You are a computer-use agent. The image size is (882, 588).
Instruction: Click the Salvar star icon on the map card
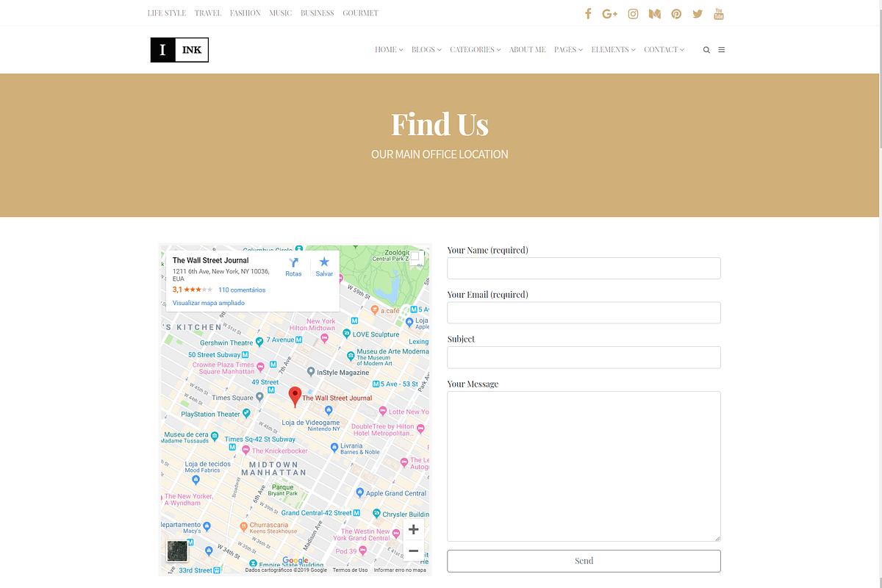[x=324, y=265]
